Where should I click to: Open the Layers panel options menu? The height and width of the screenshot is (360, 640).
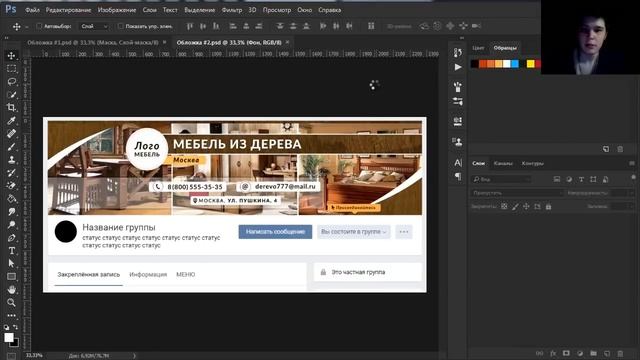(632, 163)
